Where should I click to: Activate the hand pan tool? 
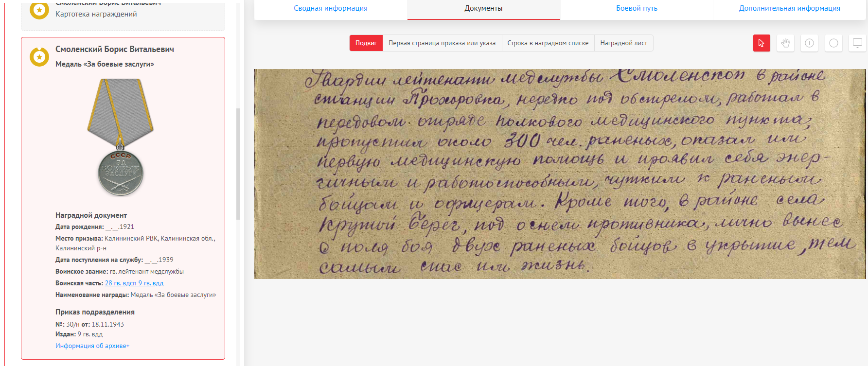(x=785, y=43)
